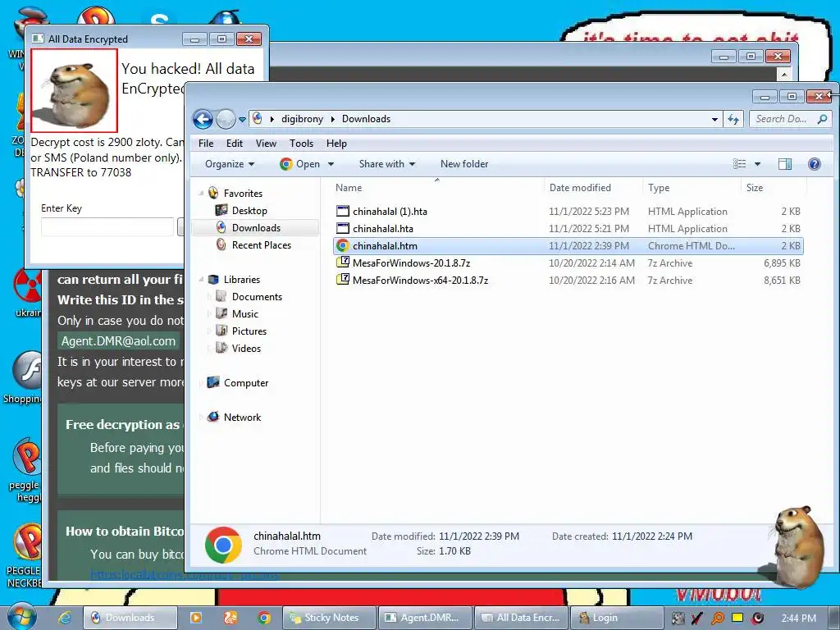Click the yellow tray icon near clock
This screenshot has width=840, height=630.
(x=737, y=618)
